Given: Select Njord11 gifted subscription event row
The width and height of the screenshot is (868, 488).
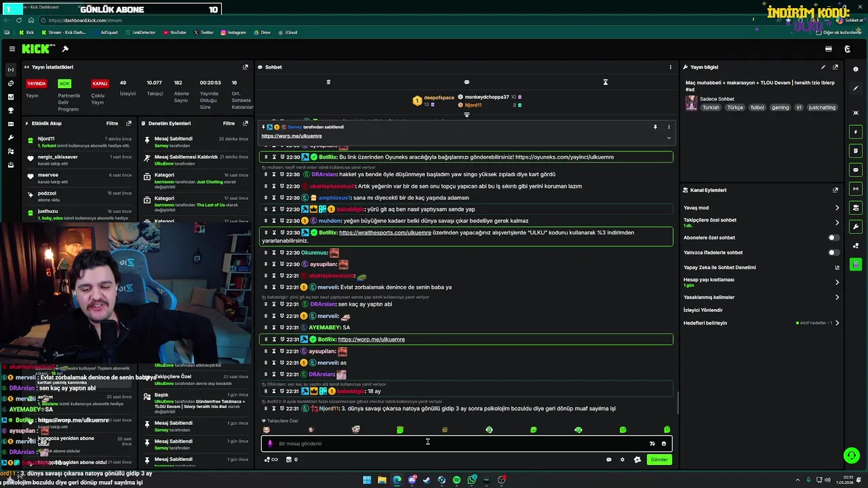Looking at the screenshot, I should coord(79,142).
